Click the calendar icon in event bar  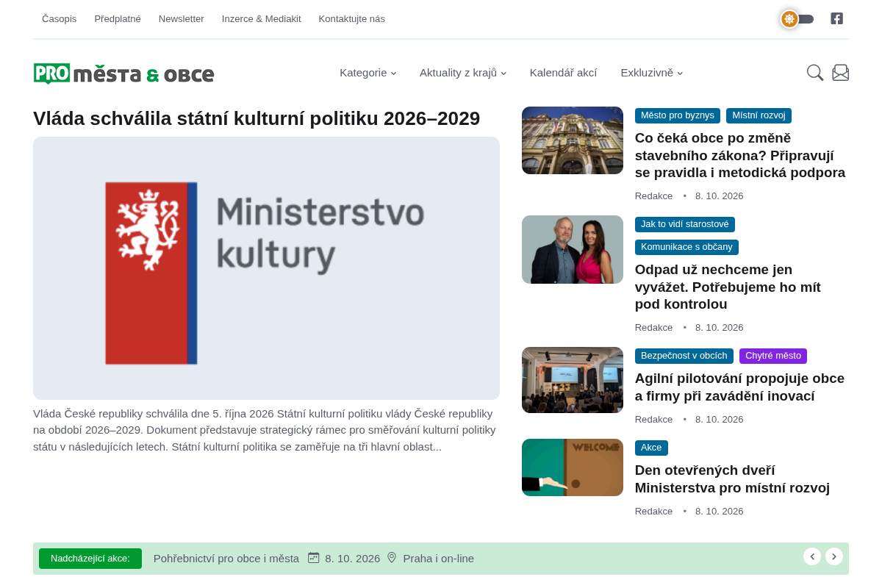[314, 558]
